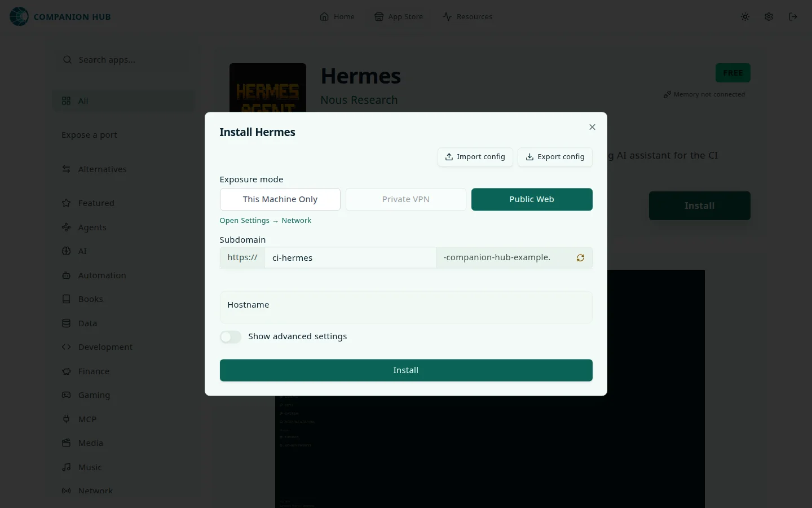The width and height of the screenshot is (812, 508).
Task: Click the Finance category icon
Action: tap(67, 371)
